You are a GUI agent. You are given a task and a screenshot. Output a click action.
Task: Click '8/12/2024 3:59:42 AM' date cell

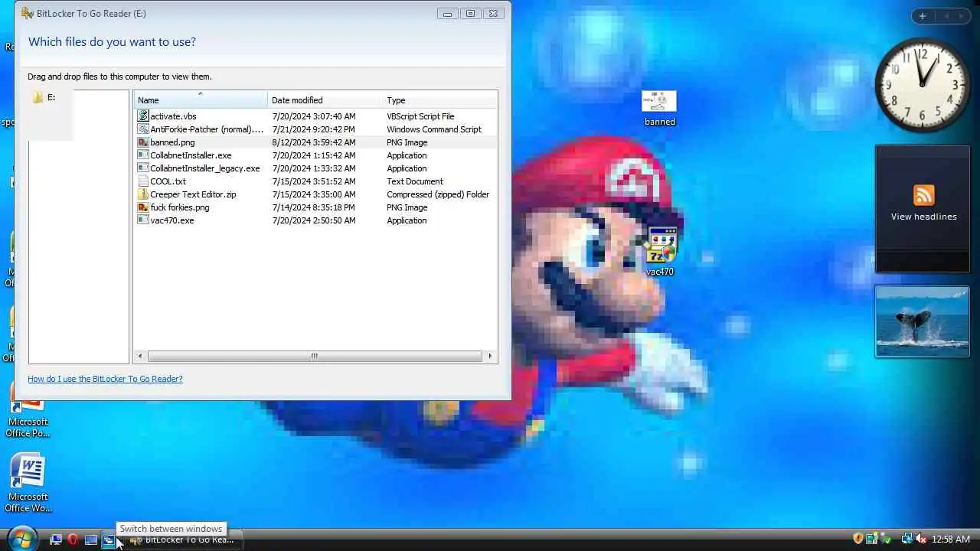click(x=314, y=142)
